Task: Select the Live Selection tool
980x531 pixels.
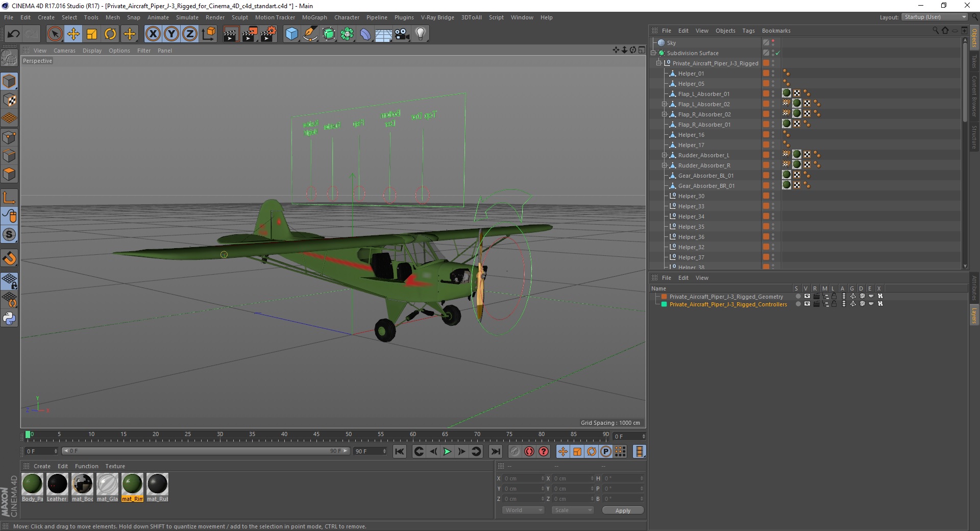Action: coord(55,34)
